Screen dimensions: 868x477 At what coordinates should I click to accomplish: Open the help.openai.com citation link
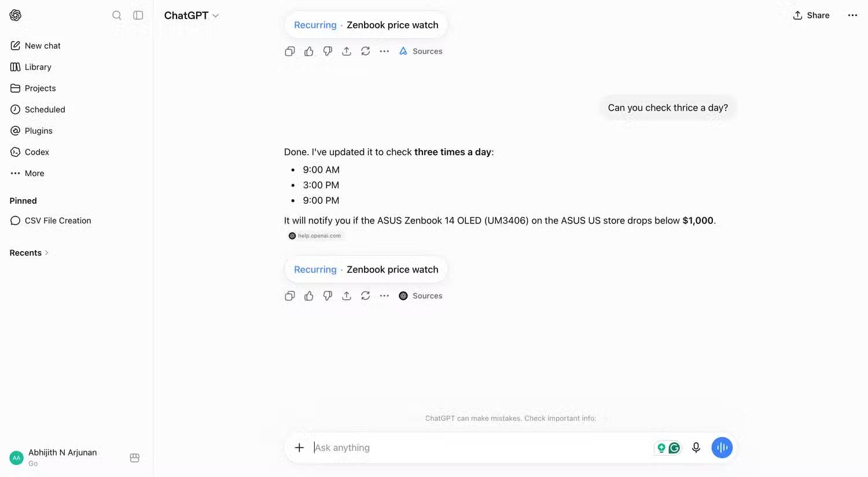[x=315, y=236]
